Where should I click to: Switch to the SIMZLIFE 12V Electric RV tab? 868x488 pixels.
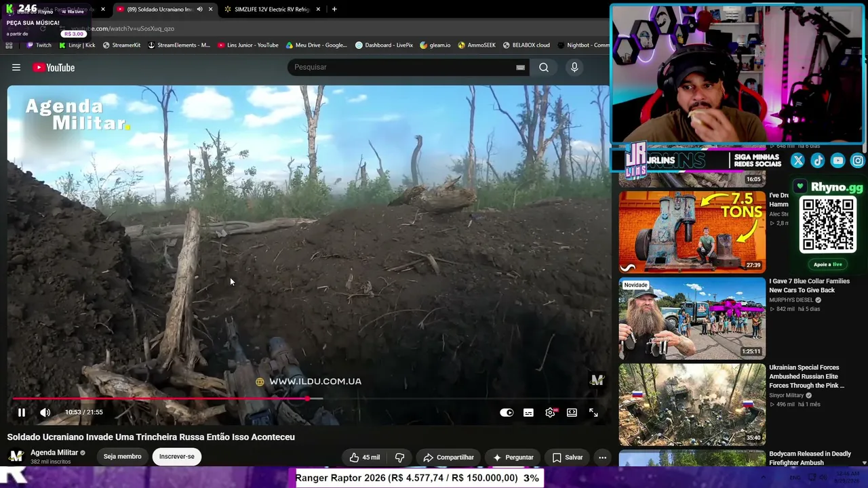(x=271, y=9)
